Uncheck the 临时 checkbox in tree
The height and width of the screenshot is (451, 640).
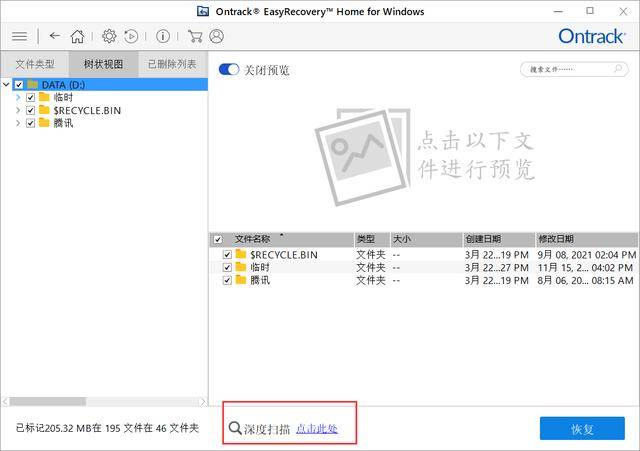[31, 98]
